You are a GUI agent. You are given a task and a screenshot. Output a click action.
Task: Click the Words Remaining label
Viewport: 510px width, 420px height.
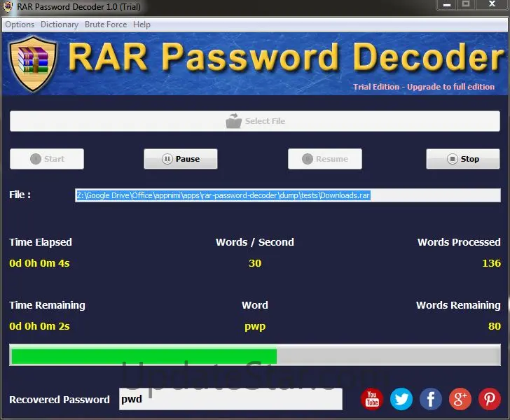(458, 305)
